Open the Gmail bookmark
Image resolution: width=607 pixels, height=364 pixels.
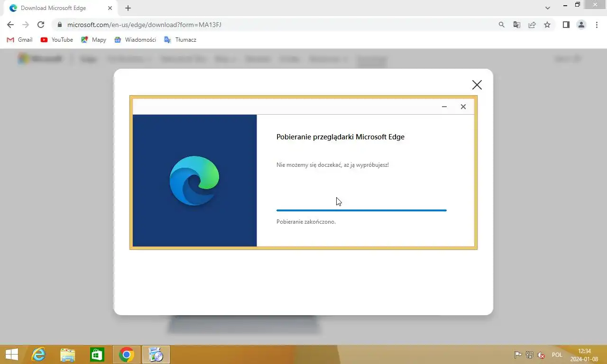20,40
